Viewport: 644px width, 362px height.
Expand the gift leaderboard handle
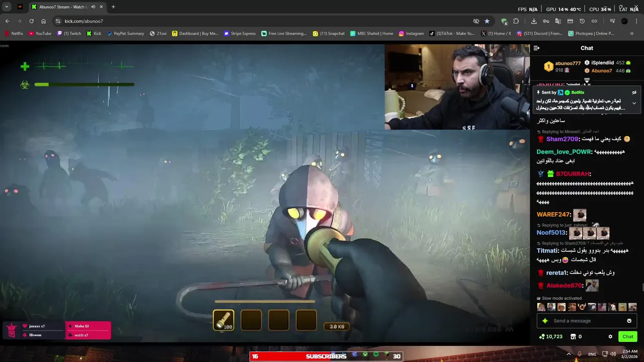587,80
